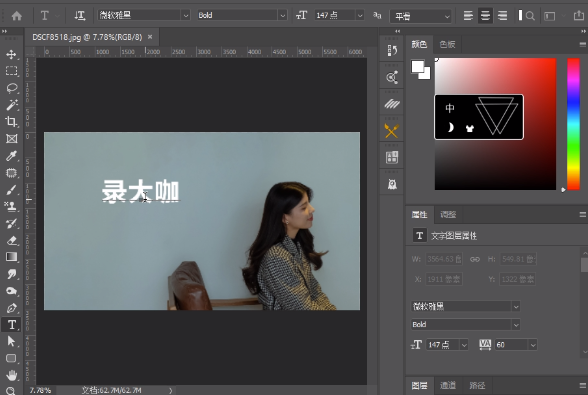Go to Home screen icon
Screen dimensions: 588x395
16,16
